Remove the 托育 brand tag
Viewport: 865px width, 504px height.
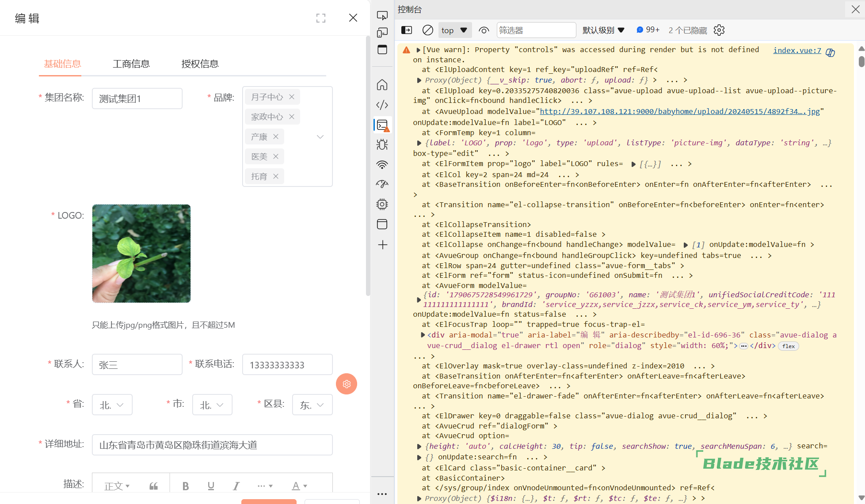pos(276,176)
